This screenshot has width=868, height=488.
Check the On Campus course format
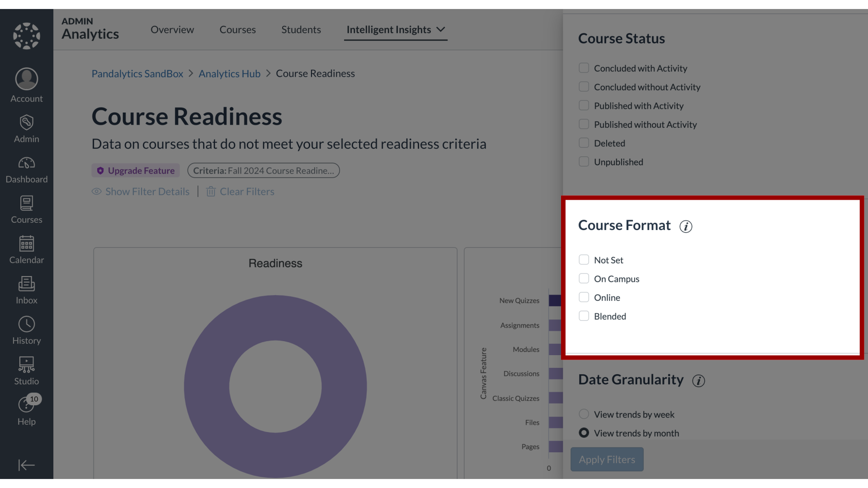point(584,278)
